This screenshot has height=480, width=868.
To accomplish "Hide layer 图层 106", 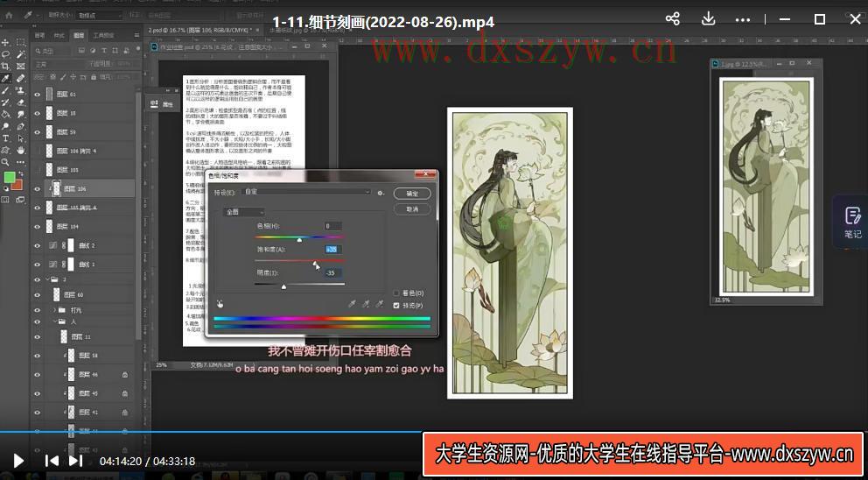I will pyautogui.click(x=37, y=189).
